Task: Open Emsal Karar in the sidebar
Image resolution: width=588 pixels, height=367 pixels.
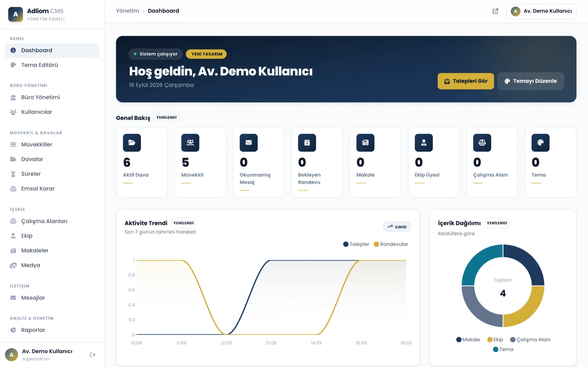Action: click(x=52, y=189)
